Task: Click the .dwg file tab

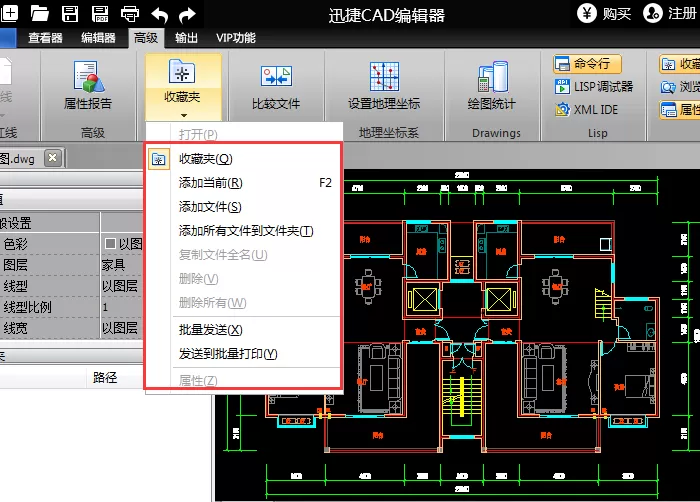Action: point(31,158)
